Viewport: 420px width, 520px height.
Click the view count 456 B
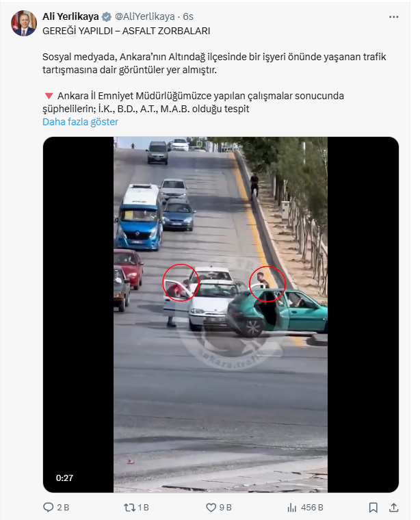(x=312, y=508)
